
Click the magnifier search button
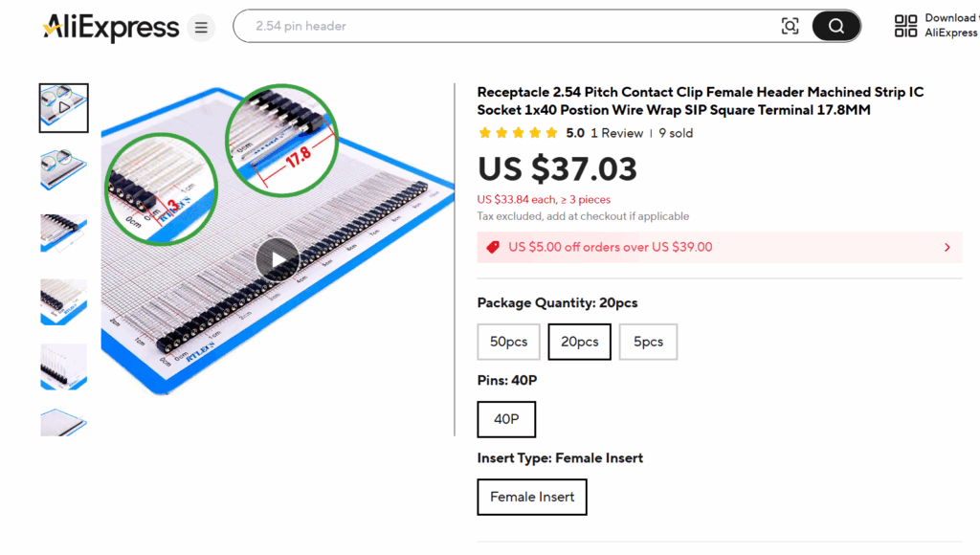click(x=836, y=26)
